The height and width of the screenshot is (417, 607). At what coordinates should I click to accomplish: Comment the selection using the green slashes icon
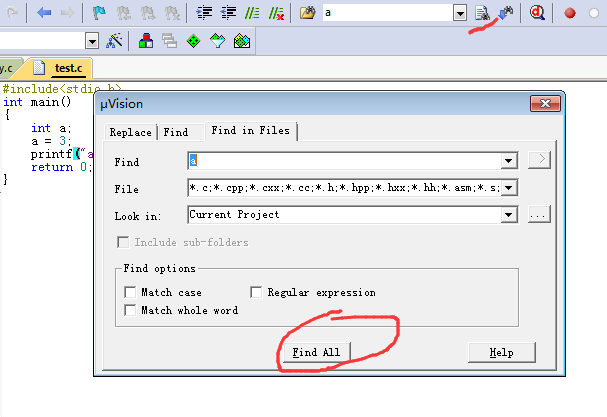point(252,13)
